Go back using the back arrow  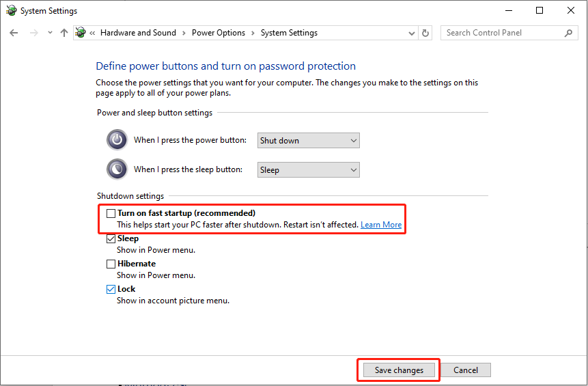point(14,33)
